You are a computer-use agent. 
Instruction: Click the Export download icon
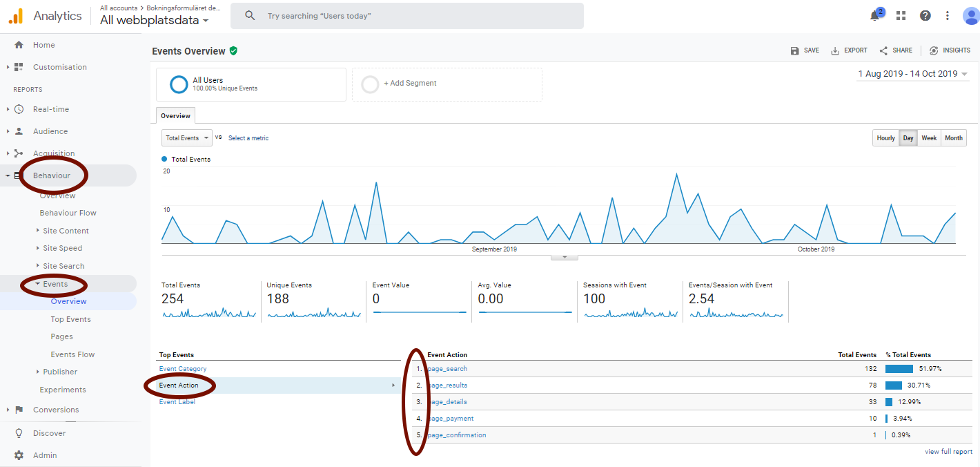pyautogui.click(x=835, y=50)
